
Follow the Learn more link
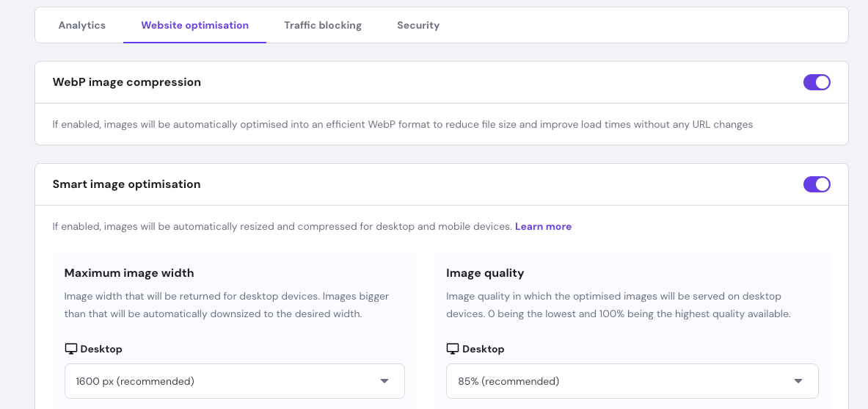[543, 226]
